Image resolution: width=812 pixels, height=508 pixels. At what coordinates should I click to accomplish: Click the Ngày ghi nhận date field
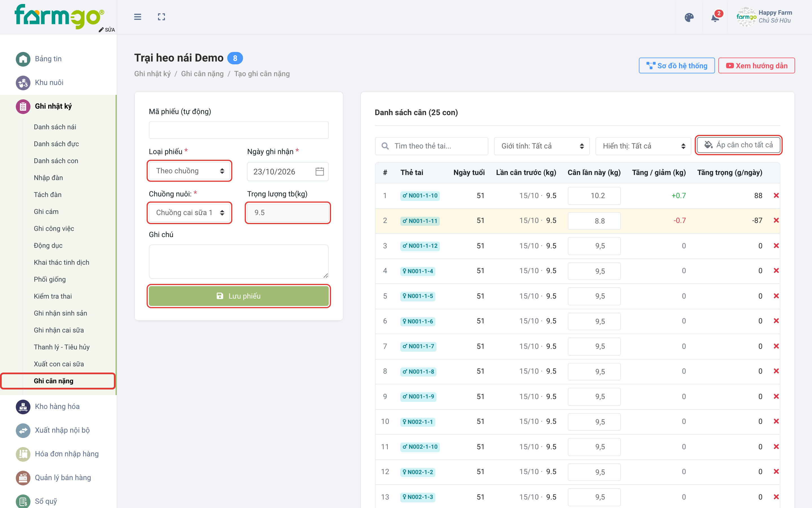click(288, 172)
